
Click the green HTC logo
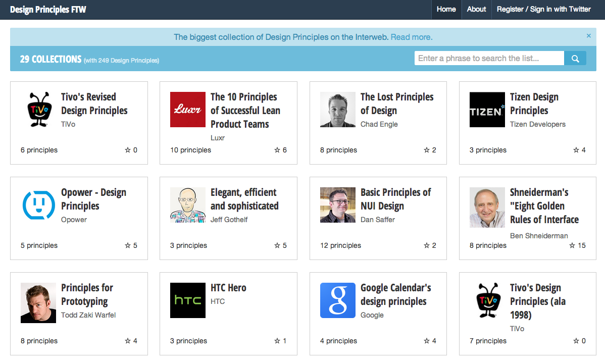tap(188, 300)
